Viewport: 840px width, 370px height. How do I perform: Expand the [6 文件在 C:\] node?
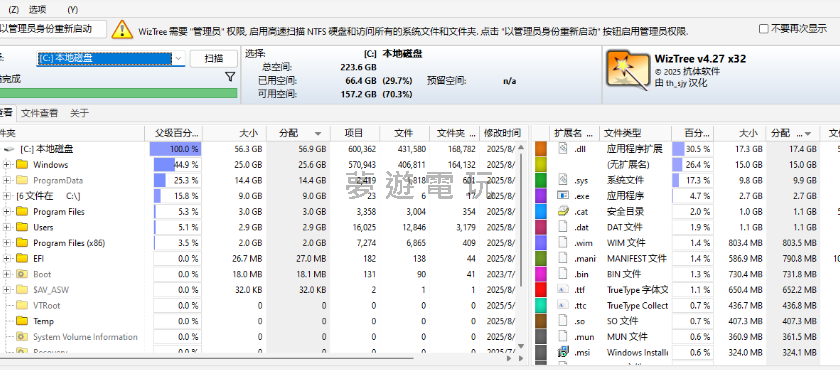tap(6, 196)
